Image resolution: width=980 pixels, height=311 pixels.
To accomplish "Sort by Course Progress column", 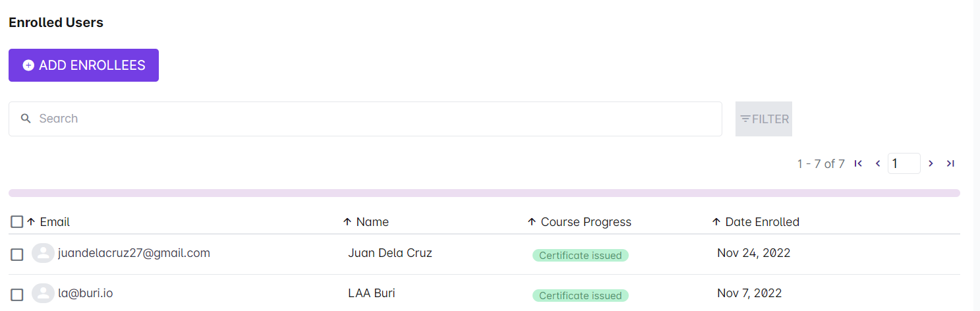I will click(x=586, y=222).
